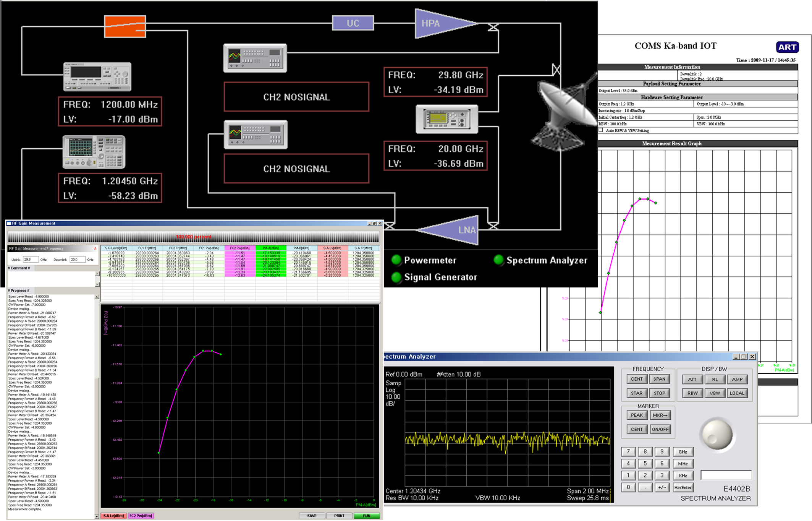Toggle the S.A Lv[dBm] series button
This screenshot has width=812, height=521.
113,516
